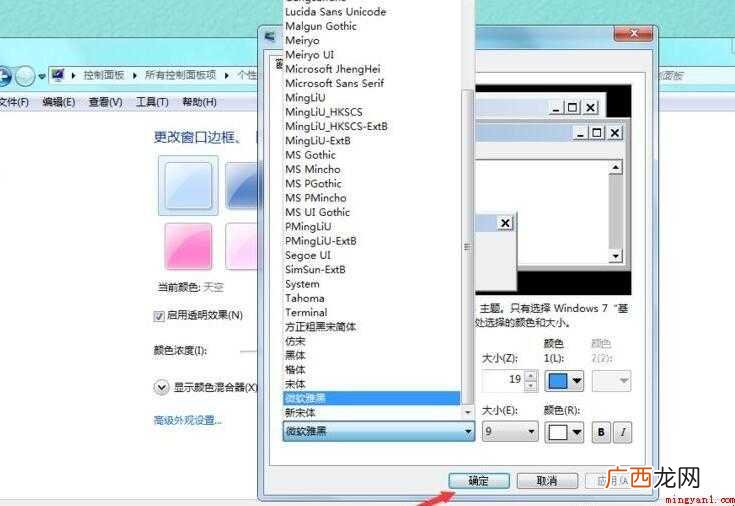Select 黑体 font
735x506 pixels.
tap(295, 355)
